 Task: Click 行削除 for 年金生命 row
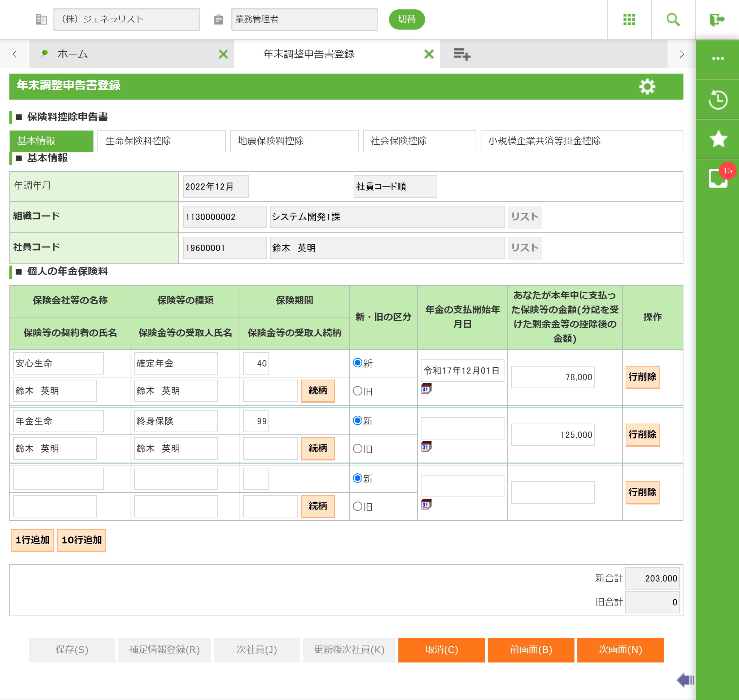(642, 434)
